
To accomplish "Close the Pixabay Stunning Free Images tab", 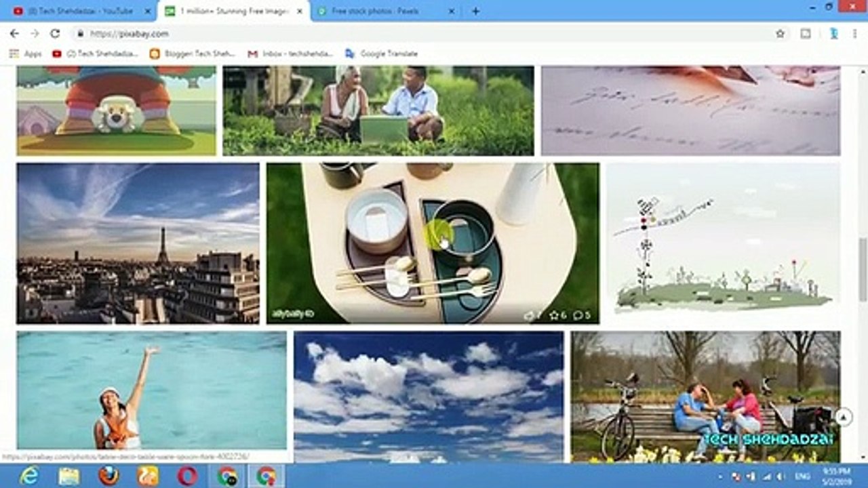I will click(300, 11).
